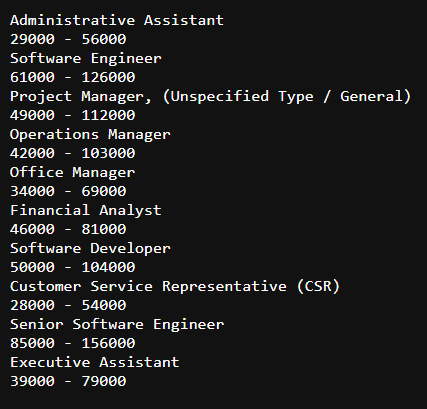
Task: Select the Software Engineer text line
Action: coord(86,59)
